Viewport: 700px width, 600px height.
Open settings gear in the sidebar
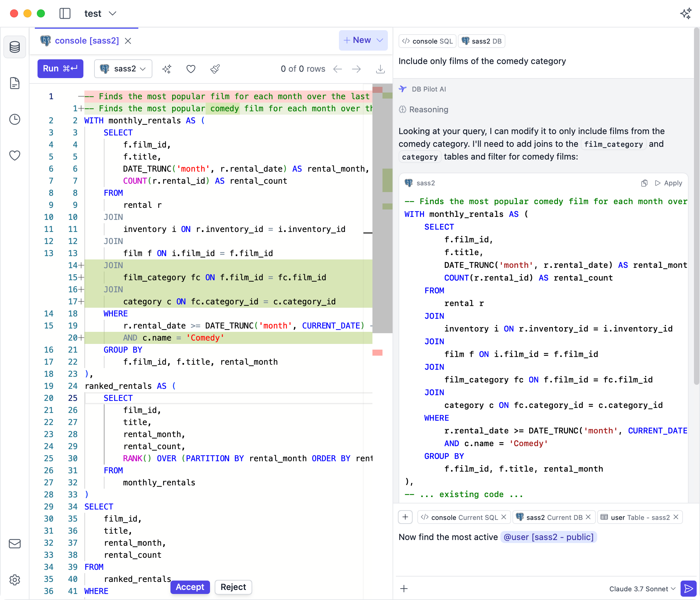point(14,580)
